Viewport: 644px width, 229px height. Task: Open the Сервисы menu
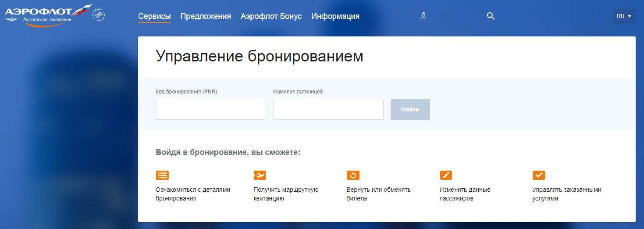pos(154,16)
